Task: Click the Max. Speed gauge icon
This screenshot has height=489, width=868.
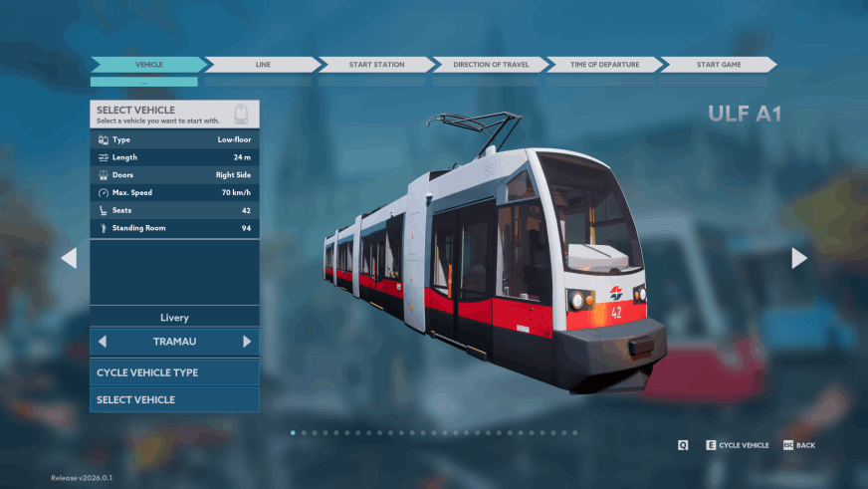Action: (x=103, y=193)
